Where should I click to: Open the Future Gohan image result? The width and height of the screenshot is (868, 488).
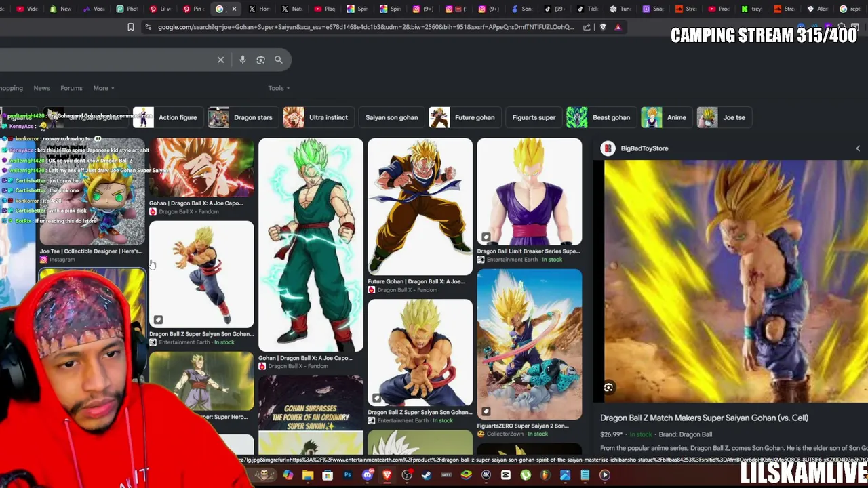pyautogui.click(x=420, y=207)
